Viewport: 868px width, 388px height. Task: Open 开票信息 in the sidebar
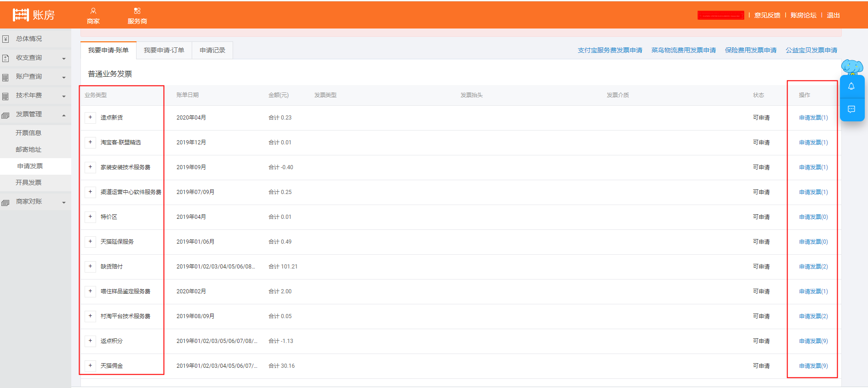click(29, 133)
